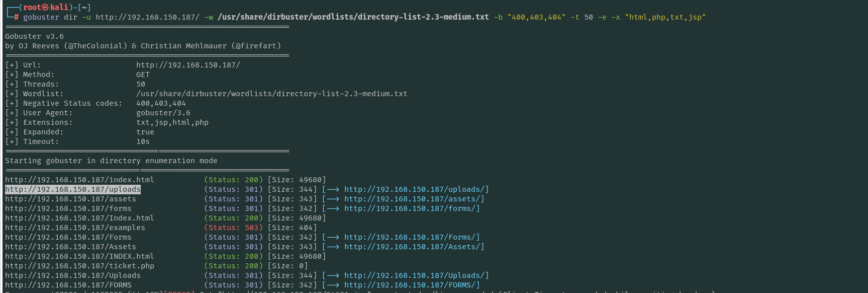The width and height of the screenshot is (868, 293).
Task: Click the target URL in the gobuster command
Action: tap(147, 17)
